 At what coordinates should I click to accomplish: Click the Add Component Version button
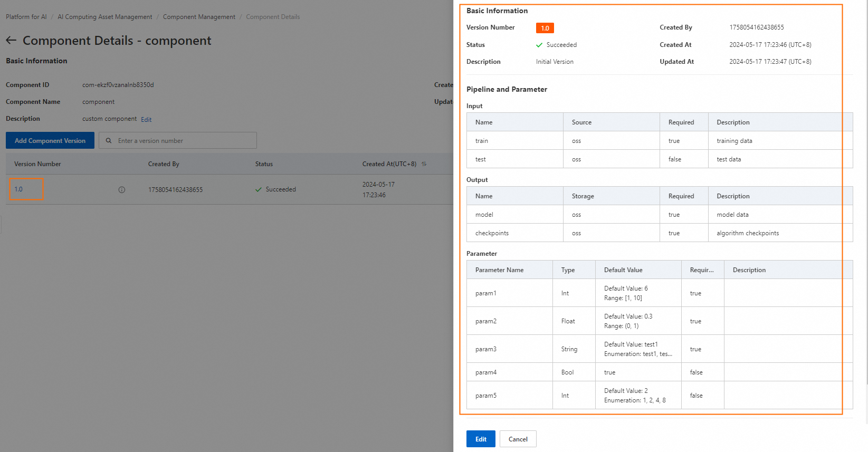tap(50, 140)
